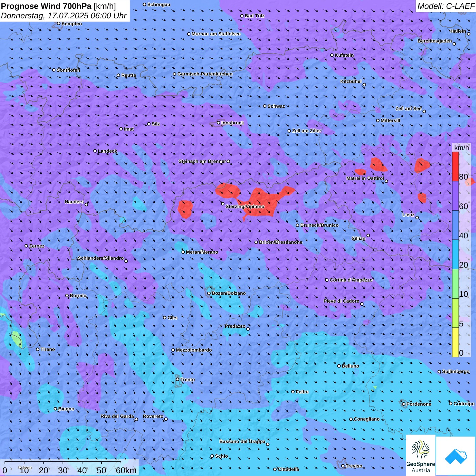Click the Bassano del Grappa label
This screenshot has width=476, height=476.
click(x=242, y=441)
